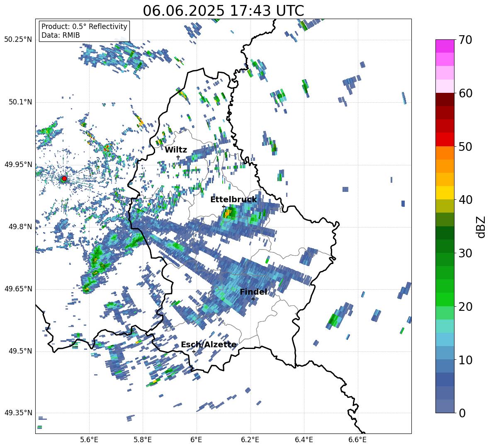Click the dBZ colorbar label
Image resolution: width=491 pixels, height=448 pixels.
coord(481,227)
